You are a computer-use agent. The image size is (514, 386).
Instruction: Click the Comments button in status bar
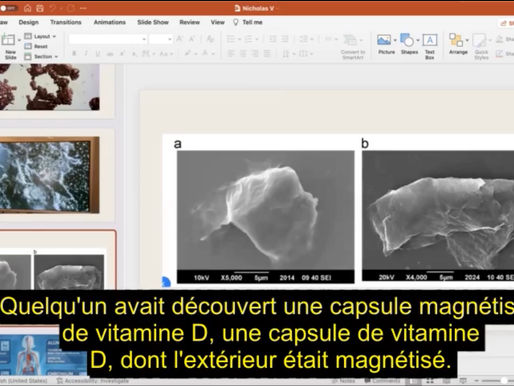[x=382, y=380]
